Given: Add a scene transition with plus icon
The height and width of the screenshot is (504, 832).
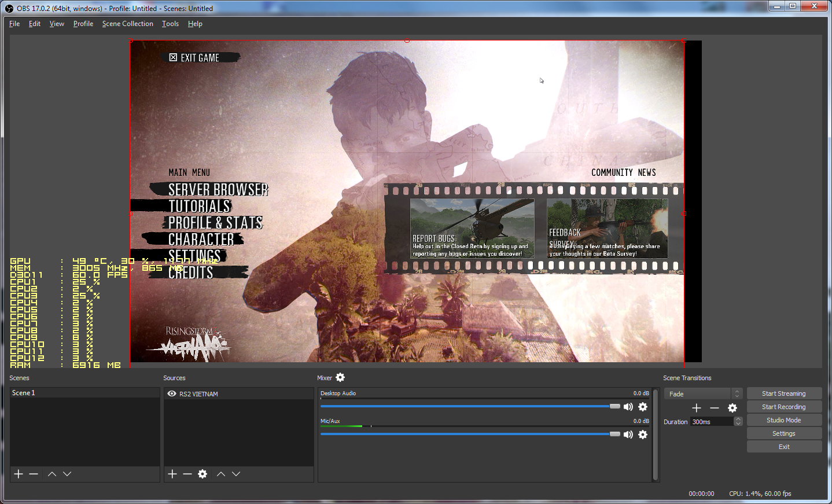Looking at the screenshot, I should 697,408.
